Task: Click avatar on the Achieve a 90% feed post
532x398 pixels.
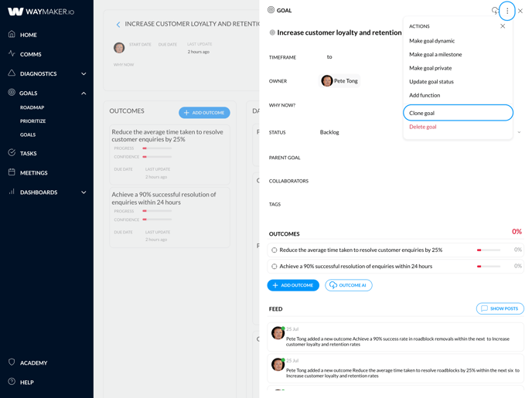Action: [278, 333]
